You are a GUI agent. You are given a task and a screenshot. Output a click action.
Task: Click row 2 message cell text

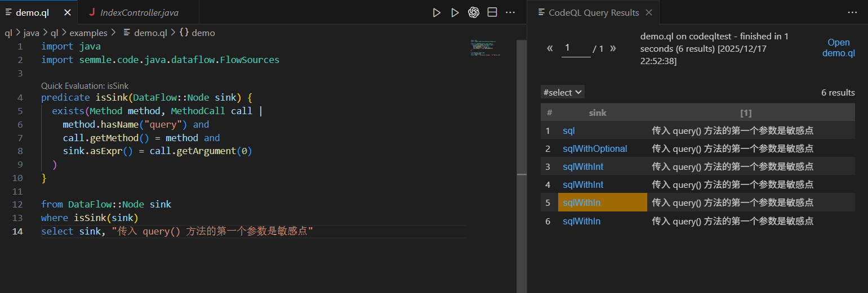pos(733,148)
